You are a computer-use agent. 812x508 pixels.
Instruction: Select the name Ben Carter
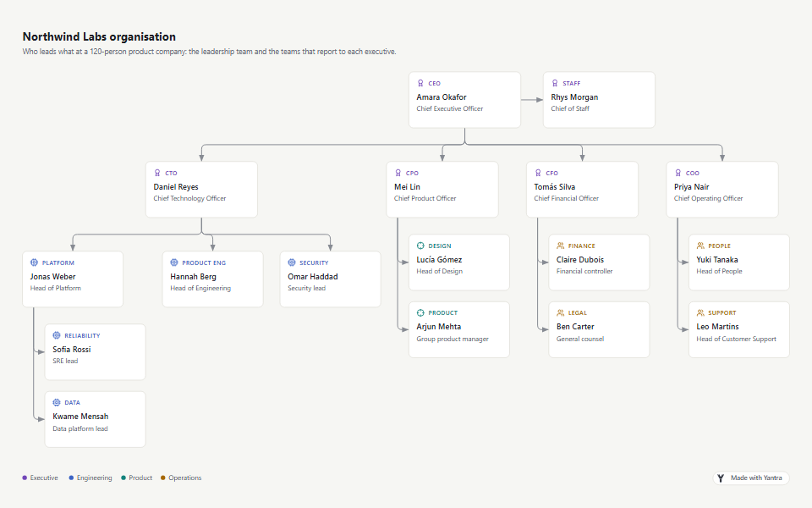coord(575,327)
